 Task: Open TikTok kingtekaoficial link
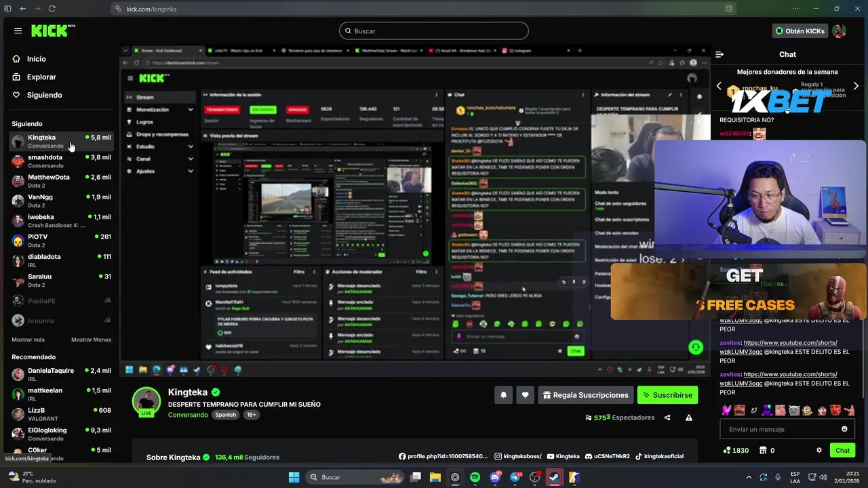pyautogui.click(x=659, y=456)
